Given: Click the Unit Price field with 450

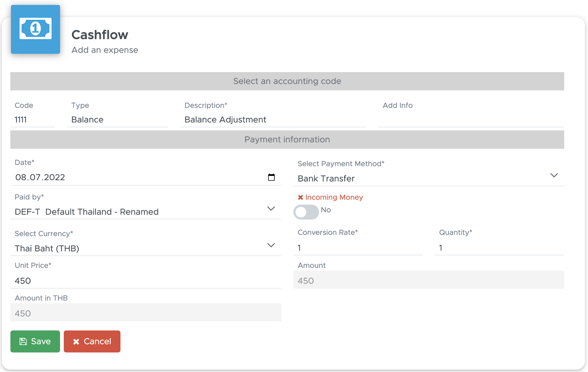Looking at the screenshot, I should [x=146, y=281].
